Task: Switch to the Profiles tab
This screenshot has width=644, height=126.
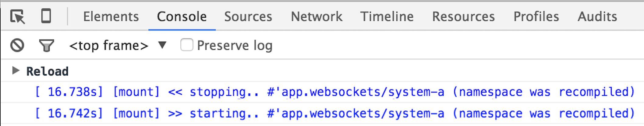Action: pyautogui.click(x=536, y=16)
